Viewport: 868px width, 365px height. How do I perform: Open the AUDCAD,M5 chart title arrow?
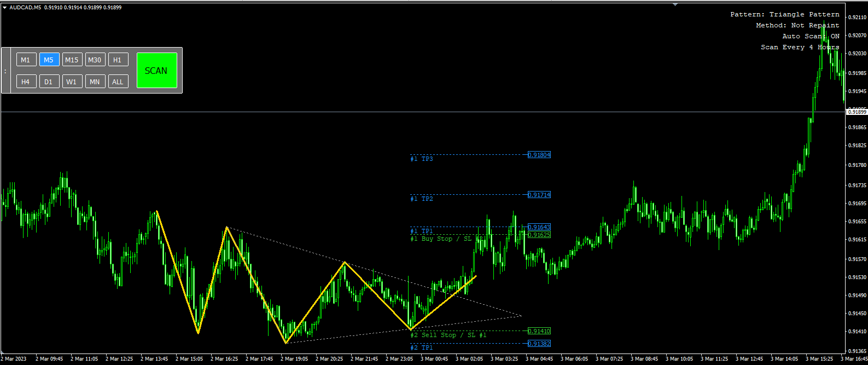coord(4,8)
